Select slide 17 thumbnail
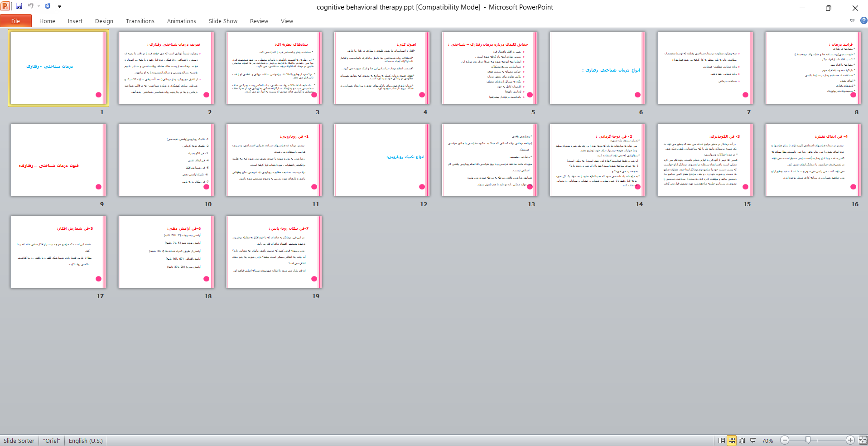Image resolution: width=868 pixels, height=446 pixels. point(58,252)
